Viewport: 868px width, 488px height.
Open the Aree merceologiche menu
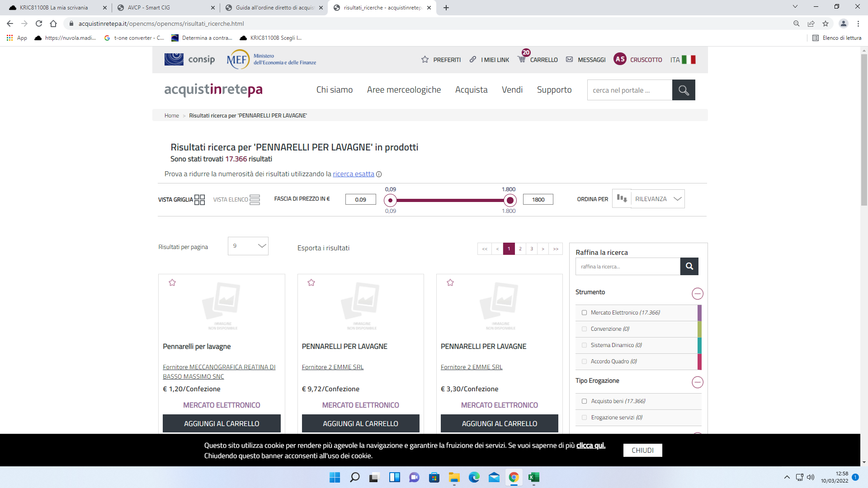coord(404,90)
